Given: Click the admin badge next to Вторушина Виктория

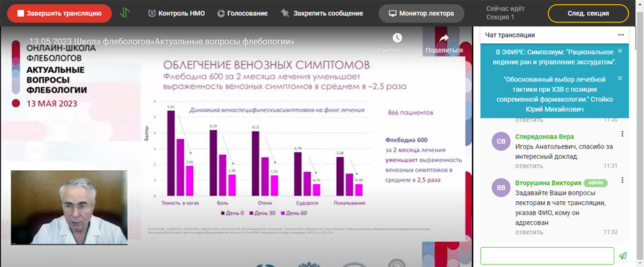Looking at the screenshot, I should point(596,183).
